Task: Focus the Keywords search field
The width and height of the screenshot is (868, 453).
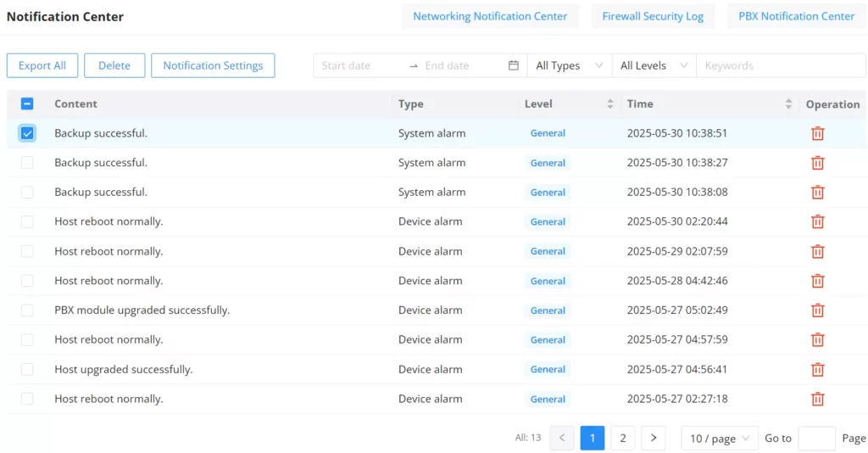Action: 781,65
